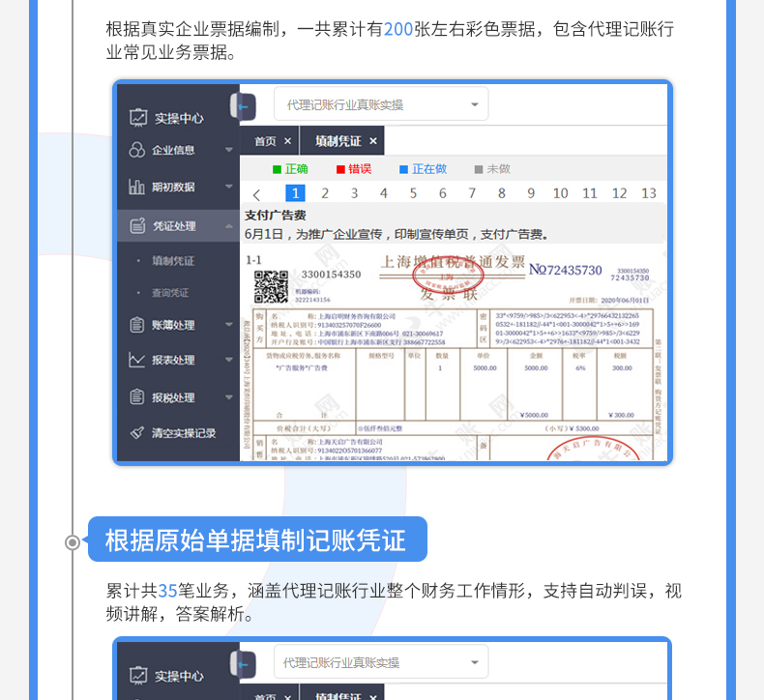Select task page 9

pyautogui.click(x=531, y=193)
